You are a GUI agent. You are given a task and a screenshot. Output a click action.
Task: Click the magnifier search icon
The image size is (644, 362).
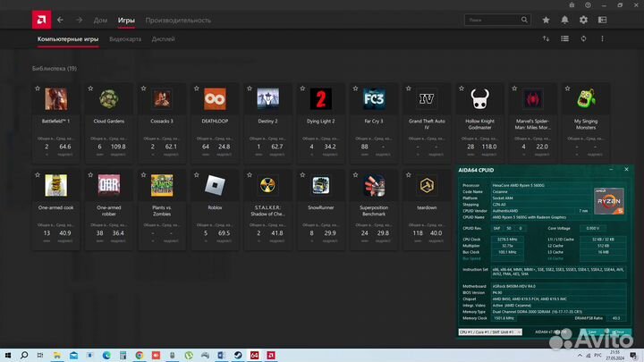coord(524,20)
